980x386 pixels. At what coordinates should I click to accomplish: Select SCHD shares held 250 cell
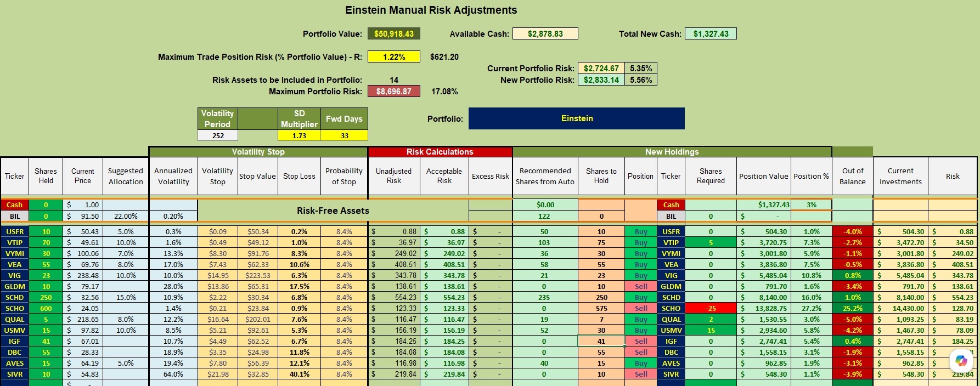point(46,297)
